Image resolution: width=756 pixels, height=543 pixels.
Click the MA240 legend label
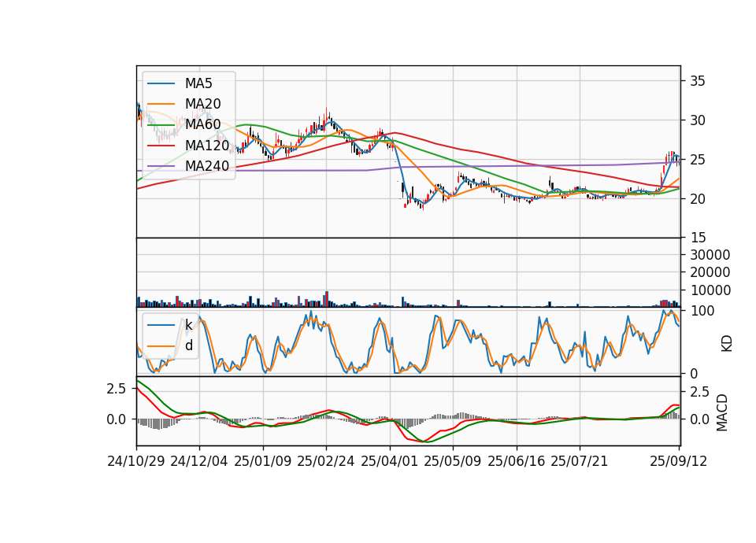point(207,166)
